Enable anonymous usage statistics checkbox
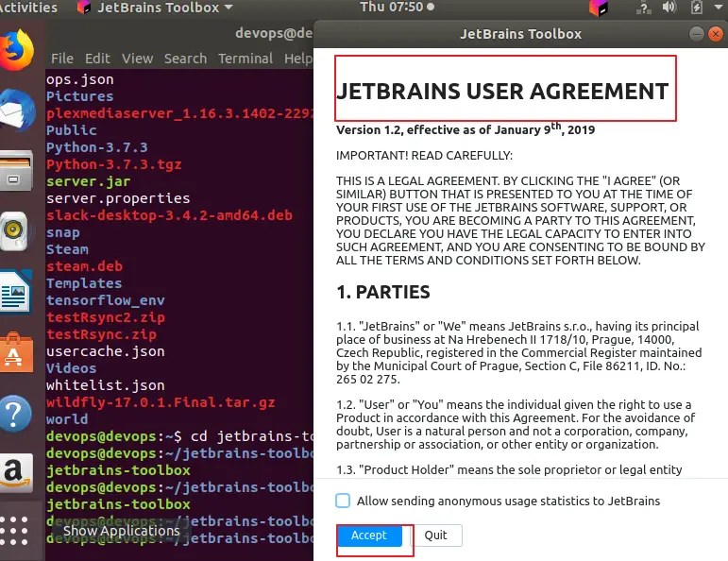This screenshot has width=728, height=561. point(343,501)
